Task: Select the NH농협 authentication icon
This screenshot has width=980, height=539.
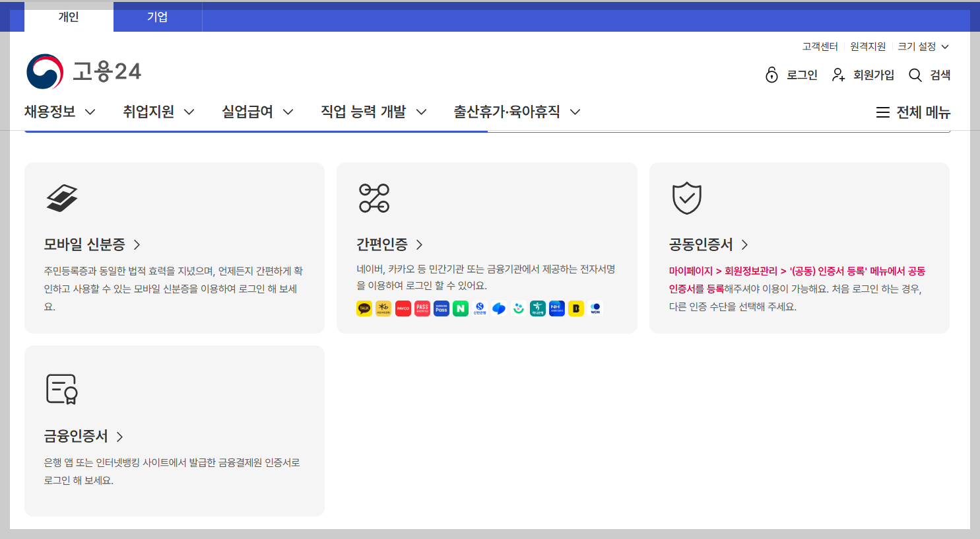Action: pyautogui.click(x=556, y=308)
